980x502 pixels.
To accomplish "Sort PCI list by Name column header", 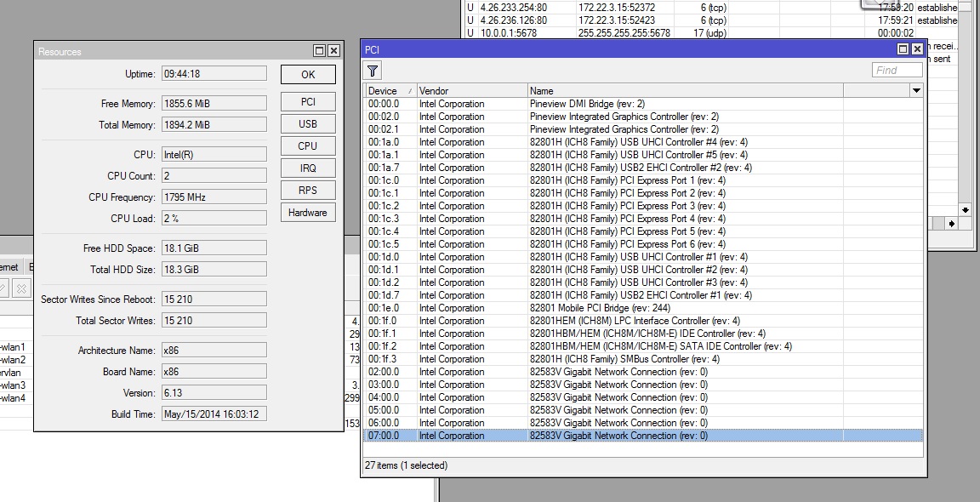I will pos(685,91).
